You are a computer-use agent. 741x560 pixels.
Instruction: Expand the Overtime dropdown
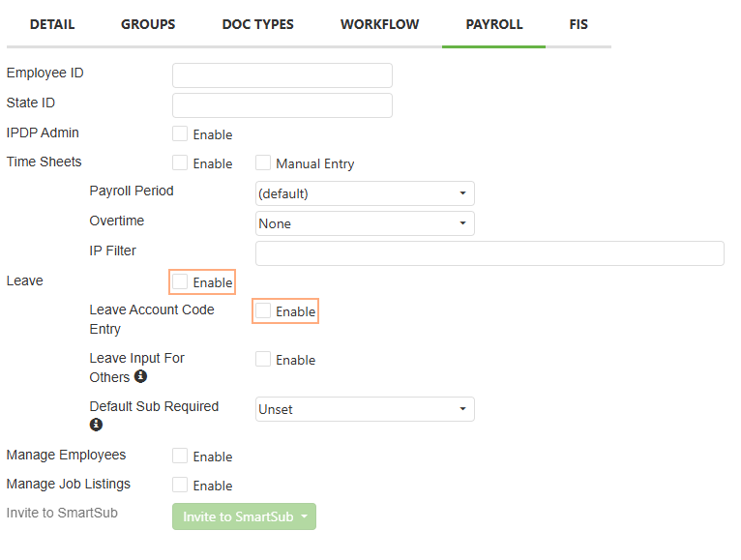coord(365,223)
